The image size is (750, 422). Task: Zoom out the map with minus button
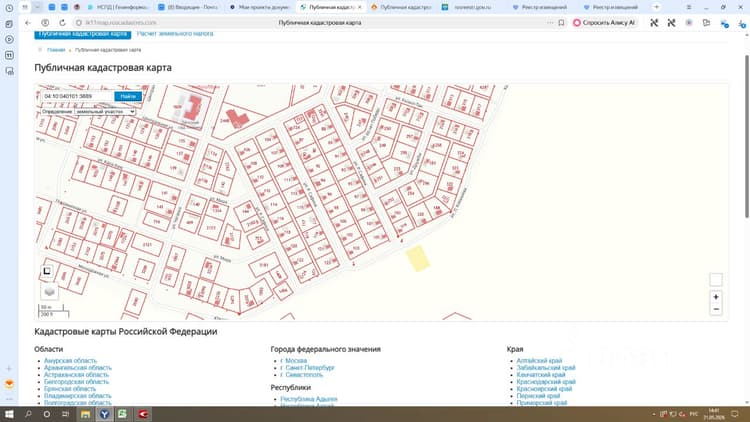[x=716, y=310]
